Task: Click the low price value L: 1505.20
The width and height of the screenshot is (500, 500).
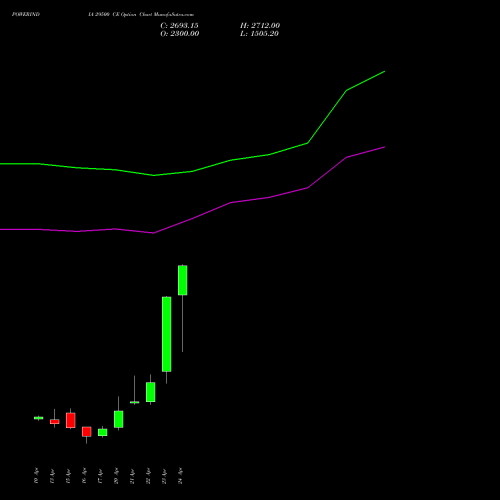Action: tap(259, 34)
